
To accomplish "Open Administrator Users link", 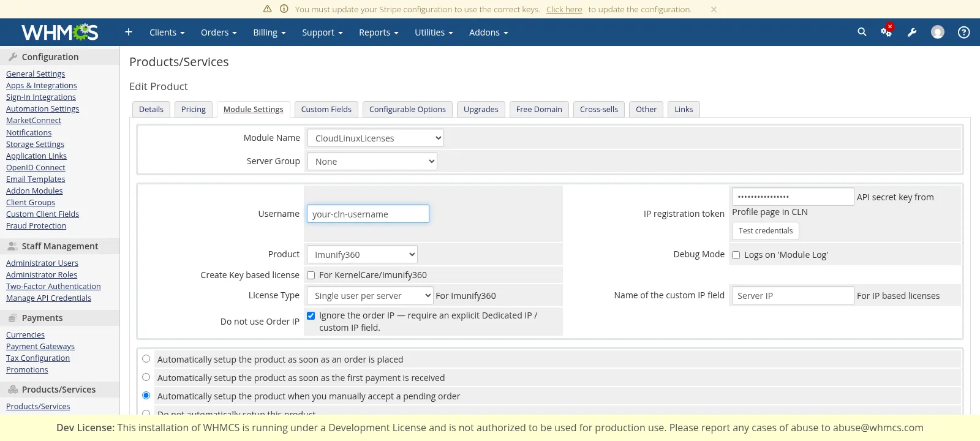I will click(x=42, y=263).
